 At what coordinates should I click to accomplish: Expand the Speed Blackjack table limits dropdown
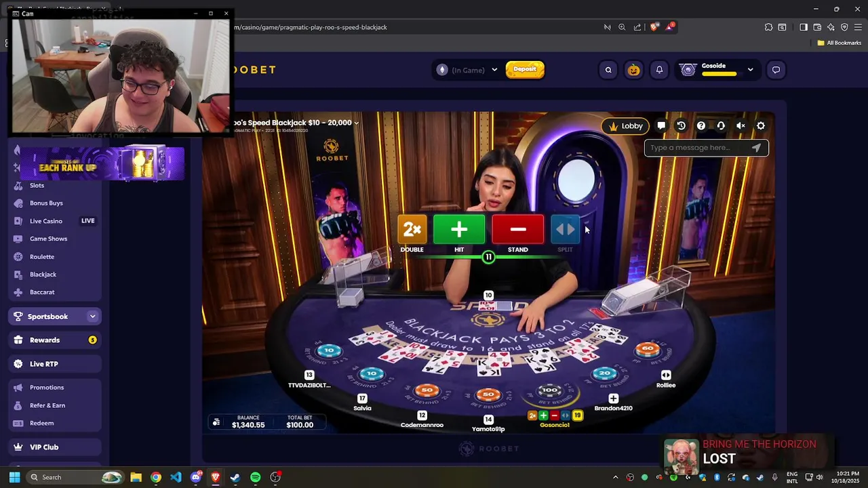[x=356, y=123]
